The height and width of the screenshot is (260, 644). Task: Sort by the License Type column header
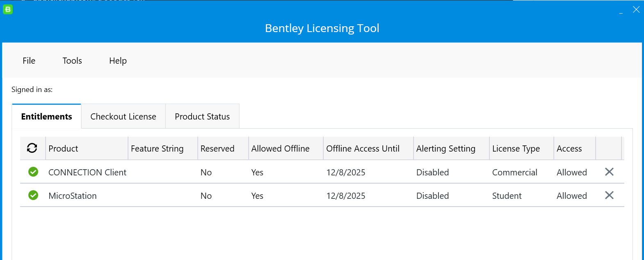tap(516, 149)
